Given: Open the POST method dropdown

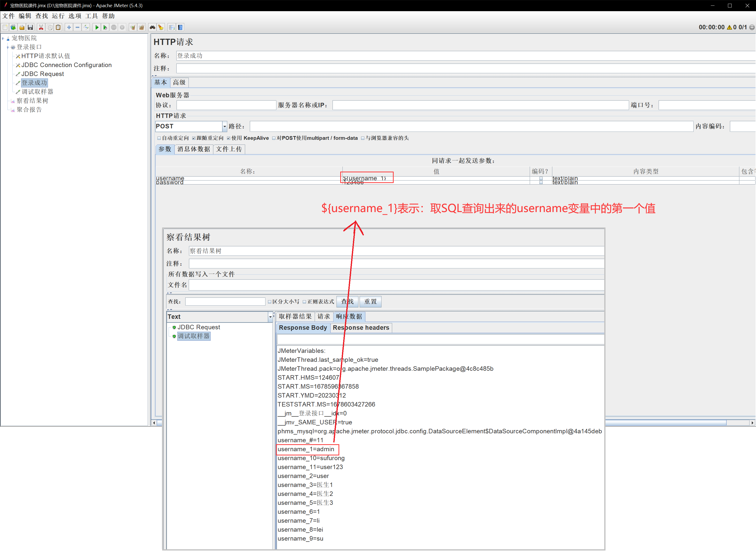Looking at the screenshot, I should pos(225,126).
